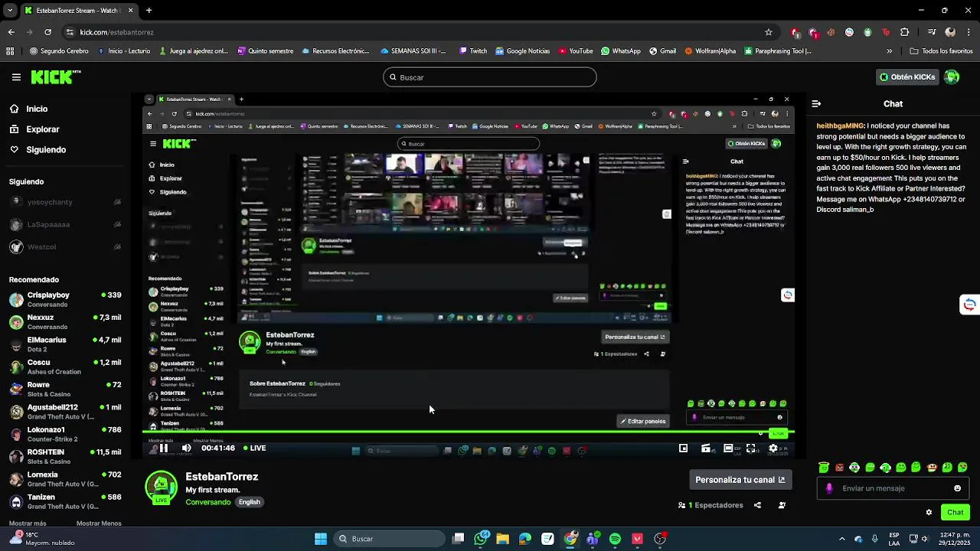The image size is (980, 551).
Task: Click the Kick search field Buscar
Action: (490, 77)
